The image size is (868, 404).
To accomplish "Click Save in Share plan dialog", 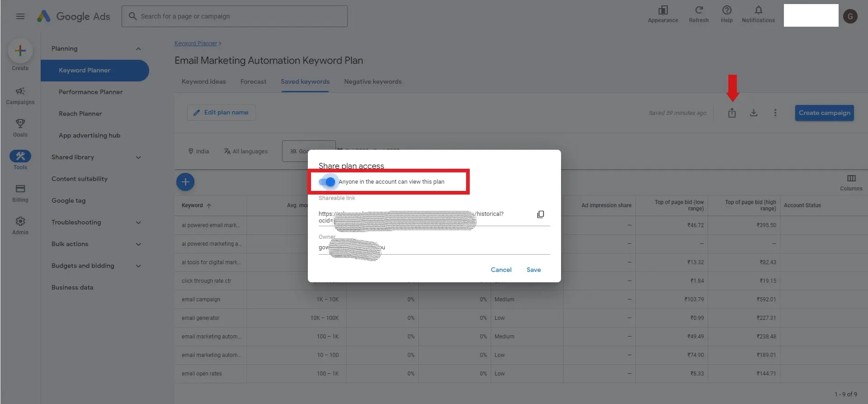I will (x=533, y=270).
